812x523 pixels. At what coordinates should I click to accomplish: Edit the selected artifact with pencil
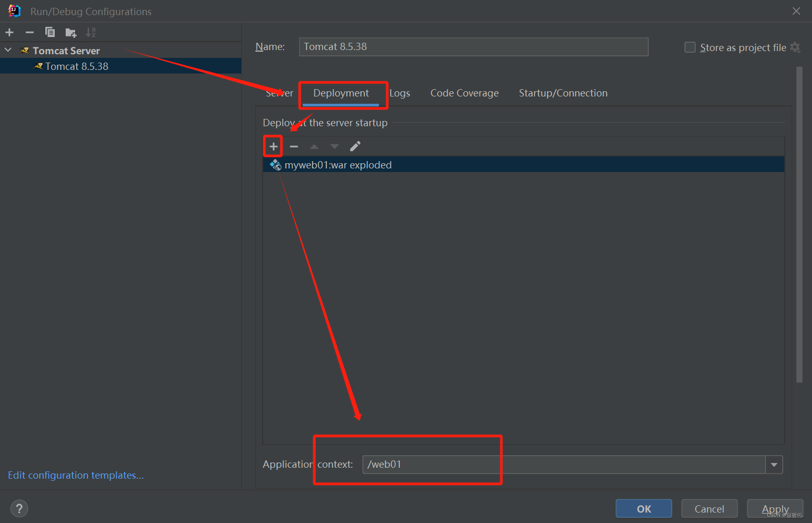tap(355, 147)
